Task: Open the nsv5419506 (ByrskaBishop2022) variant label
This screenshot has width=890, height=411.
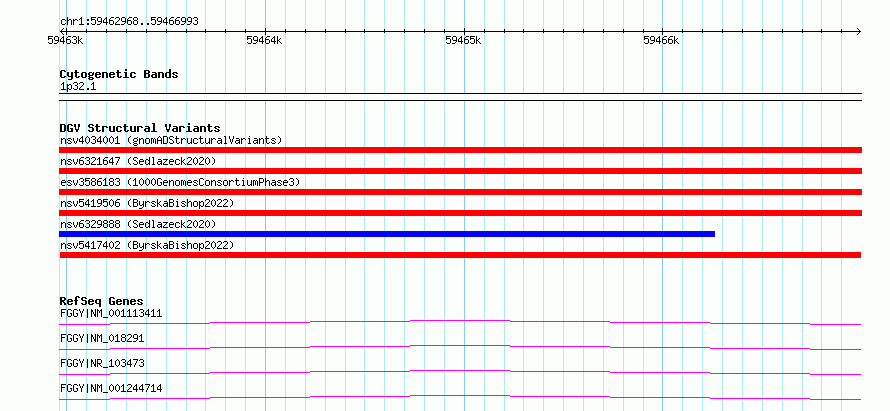Action: click(147, 203)
